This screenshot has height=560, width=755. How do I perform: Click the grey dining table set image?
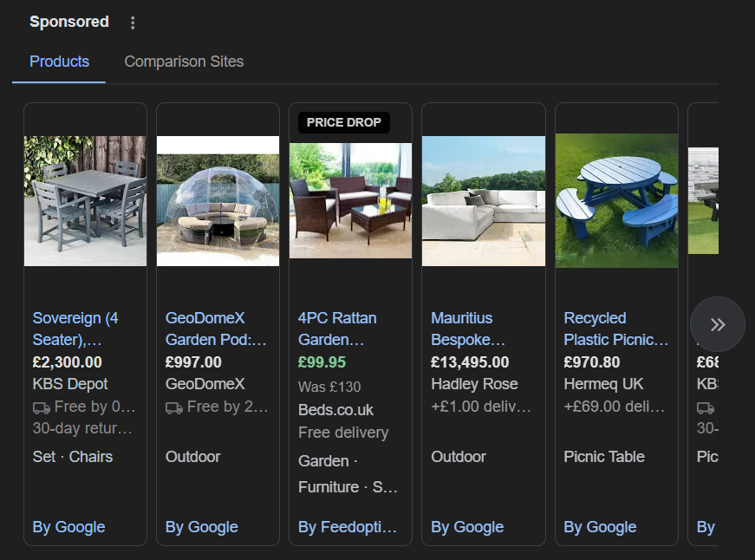(x=85, y=201)
